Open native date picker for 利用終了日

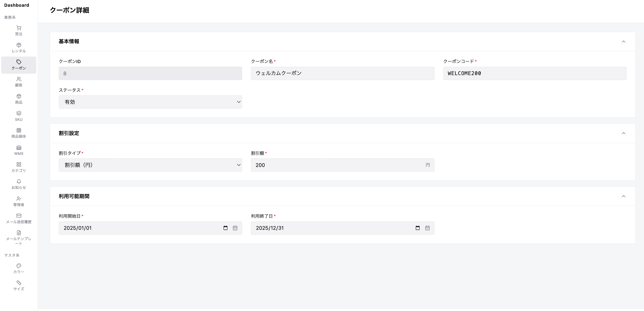pyautogui.click(x=418, y=228)
